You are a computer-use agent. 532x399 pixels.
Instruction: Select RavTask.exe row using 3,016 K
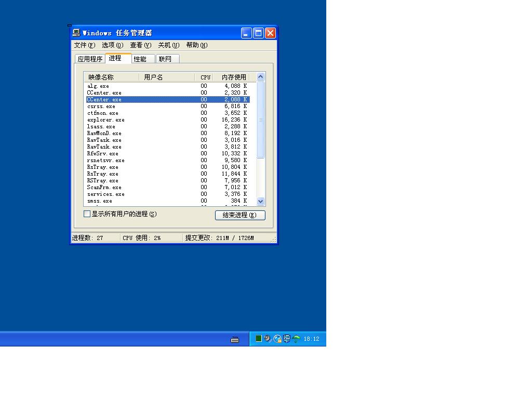[x=168, y=140]
